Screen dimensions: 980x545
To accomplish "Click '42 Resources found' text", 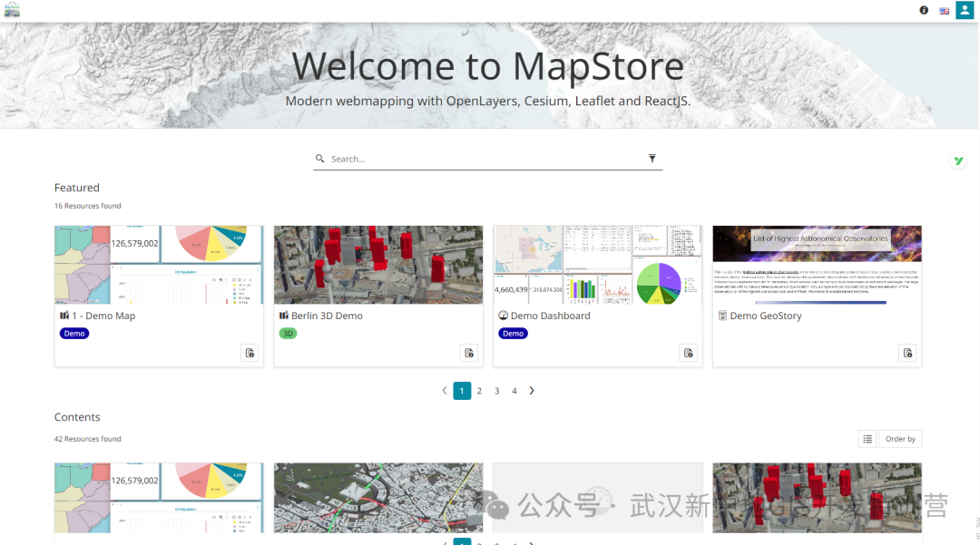I will [87, 439].
